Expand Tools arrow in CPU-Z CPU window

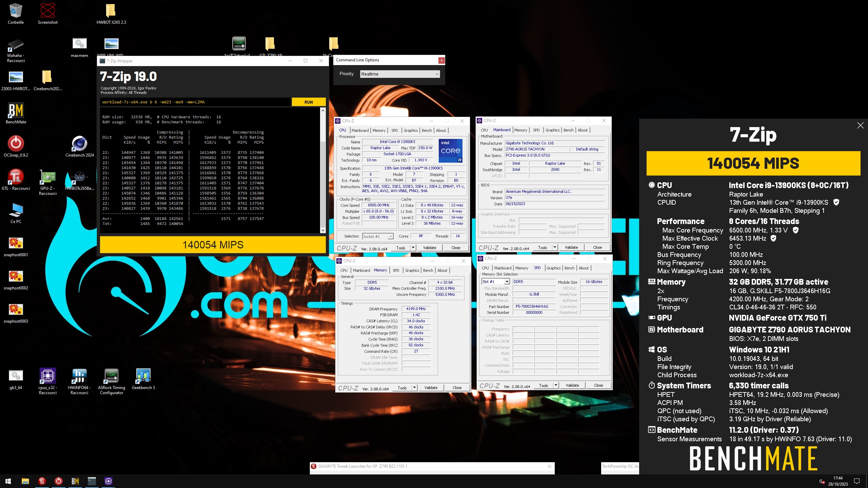(413, 248)
